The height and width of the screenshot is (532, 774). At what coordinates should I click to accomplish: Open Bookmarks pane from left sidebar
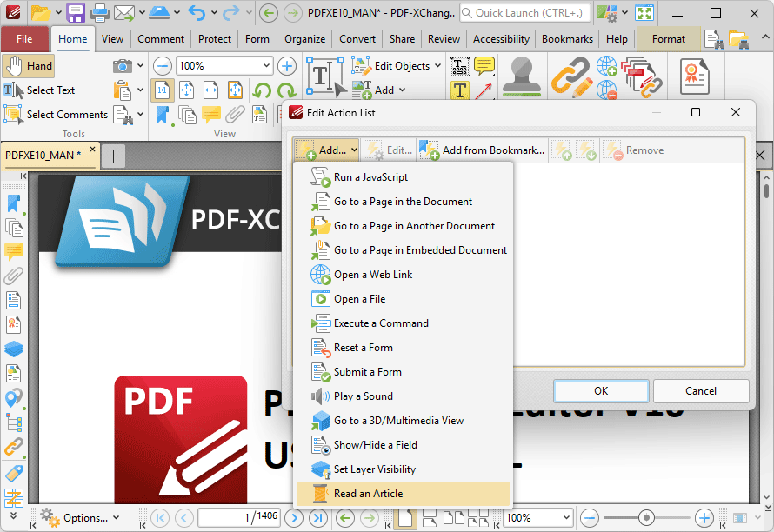pos(14,204)
